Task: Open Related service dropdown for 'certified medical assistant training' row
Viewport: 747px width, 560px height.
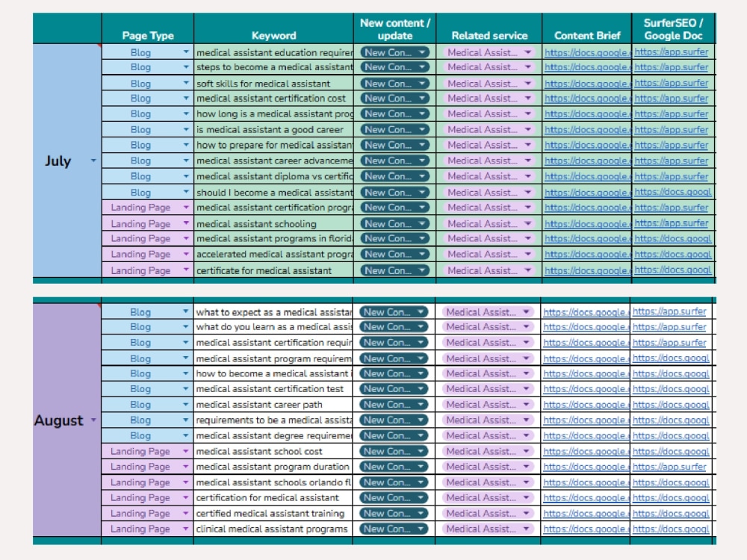Action: 527,514
